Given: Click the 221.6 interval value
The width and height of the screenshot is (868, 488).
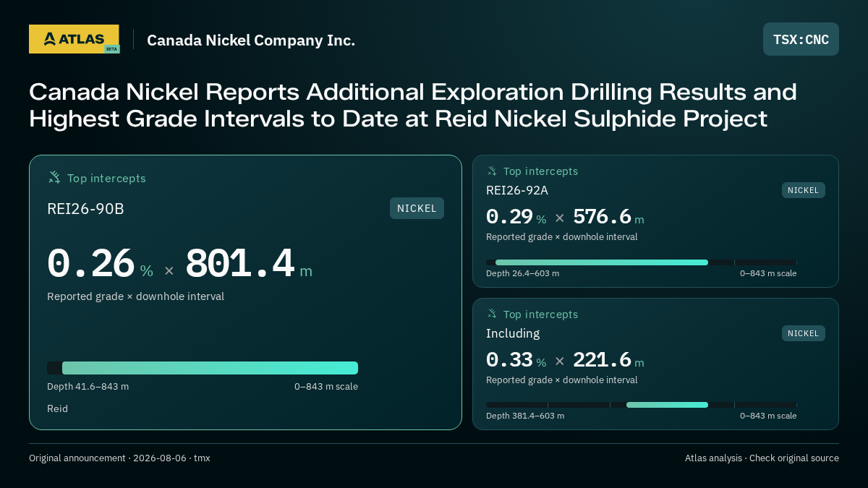Looking at the screenshot, I should pyautogui.click(x=602, y=359).
